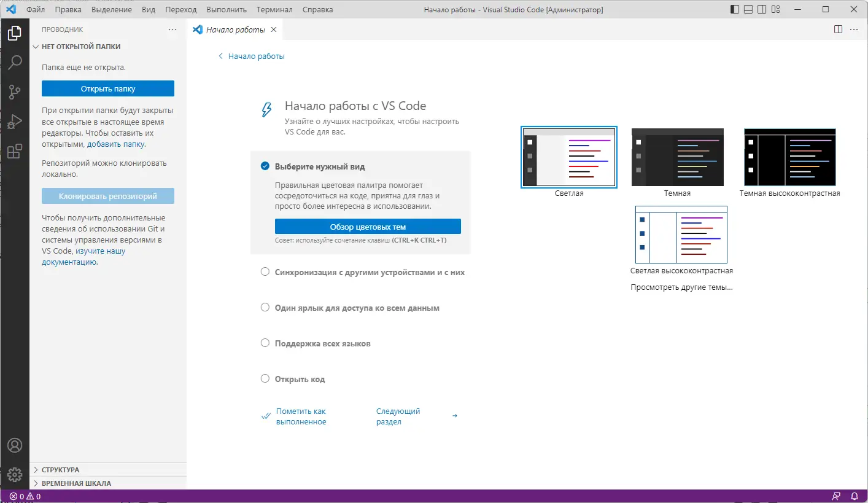Select step «Выберите нужный вид»

click(361, 203)
